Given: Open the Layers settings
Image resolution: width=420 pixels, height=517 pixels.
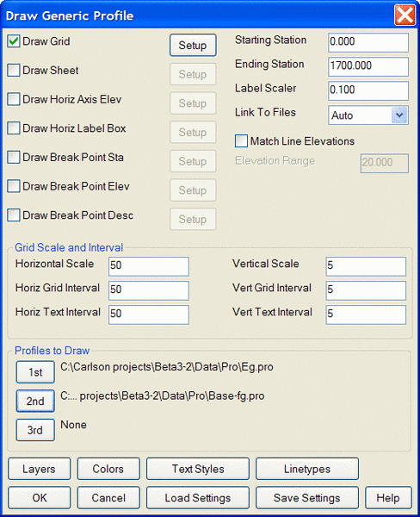Looking at the screenshot, I should (x=40, y=469).
